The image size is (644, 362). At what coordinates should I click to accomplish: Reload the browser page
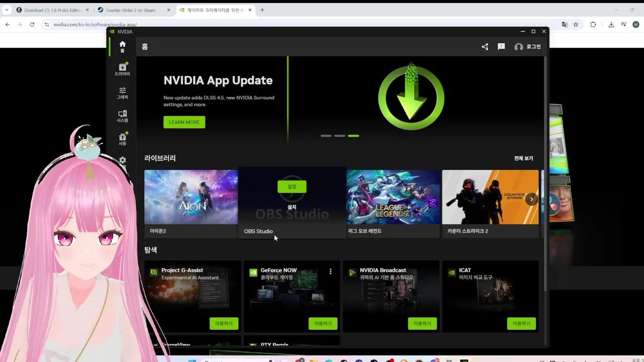click(32, 25)
